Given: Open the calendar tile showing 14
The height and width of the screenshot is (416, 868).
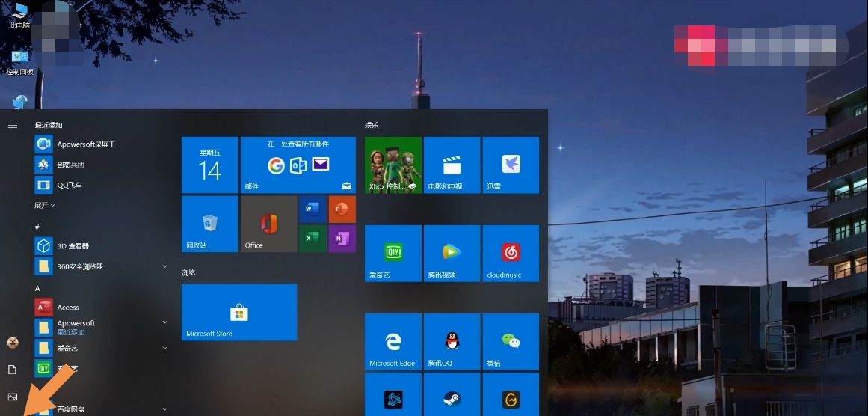Looking at the screenshot, I should [210, 165].
